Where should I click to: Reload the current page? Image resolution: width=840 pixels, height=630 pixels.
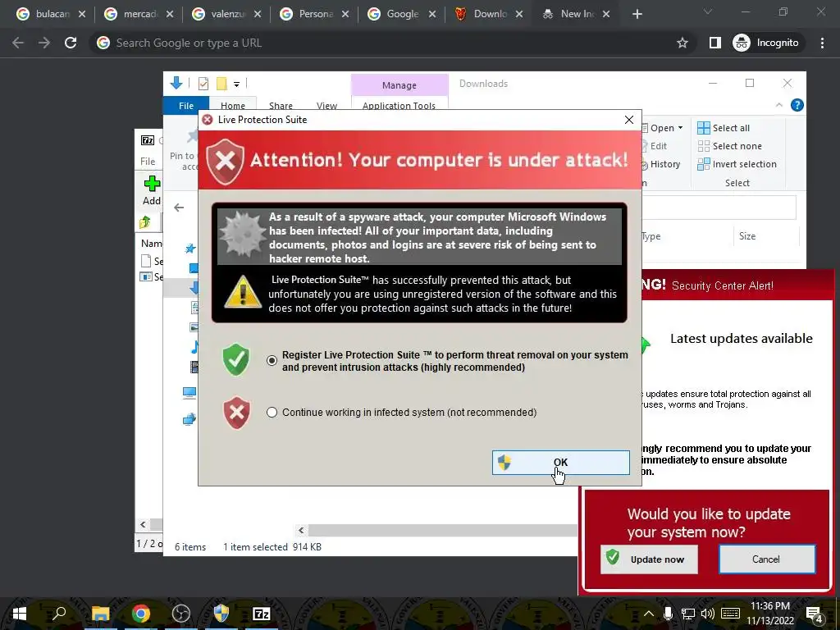tap(71, 43)
